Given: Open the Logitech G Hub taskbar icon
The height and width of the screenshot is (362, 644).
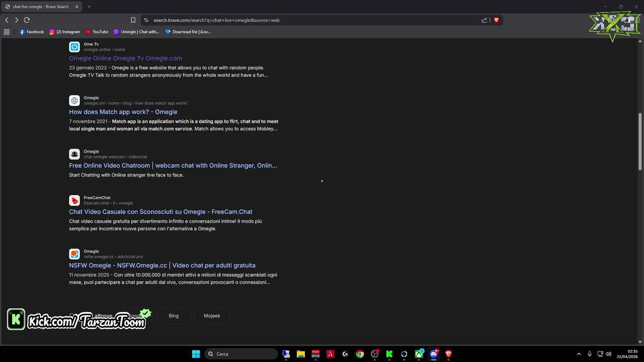Looking at the screenshot, I should pos(345,354).
